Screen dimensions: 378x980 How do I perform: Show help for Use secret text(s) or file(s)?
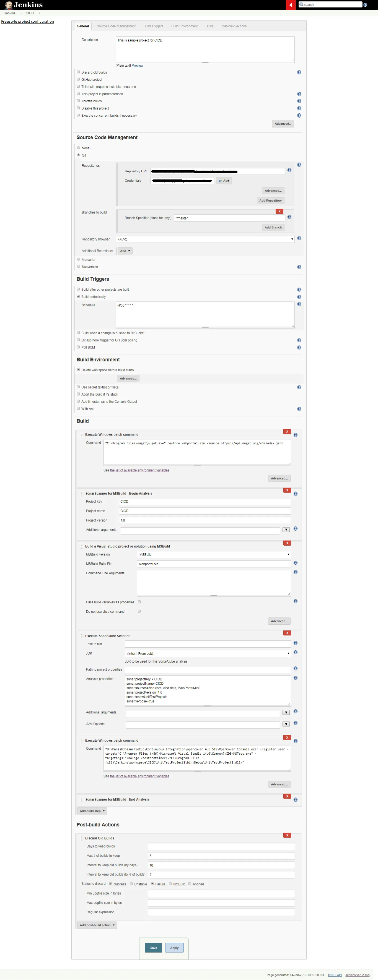pyautogui.click(x=299, y=388)
